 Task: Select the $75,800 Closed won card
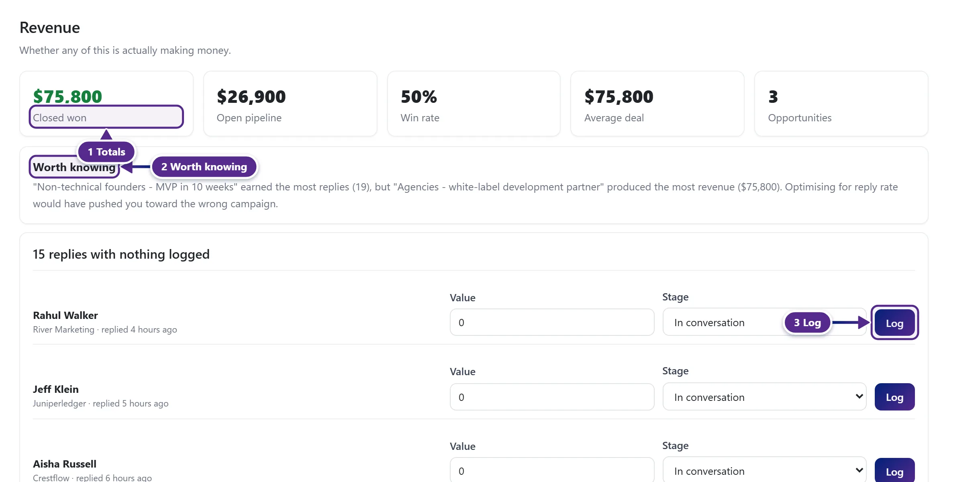click(x=106, y=104)
